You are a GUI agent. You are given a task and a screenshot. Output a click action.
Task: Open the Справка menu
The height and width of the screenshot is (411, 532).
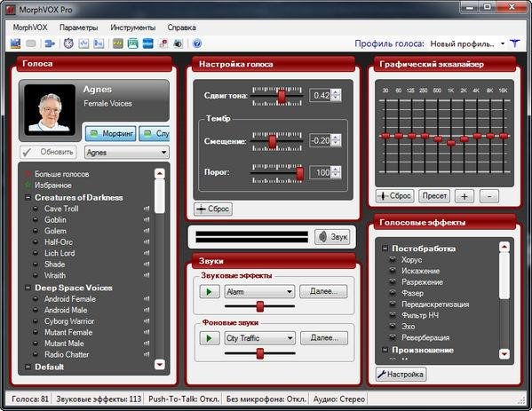[x=181, y=28]
